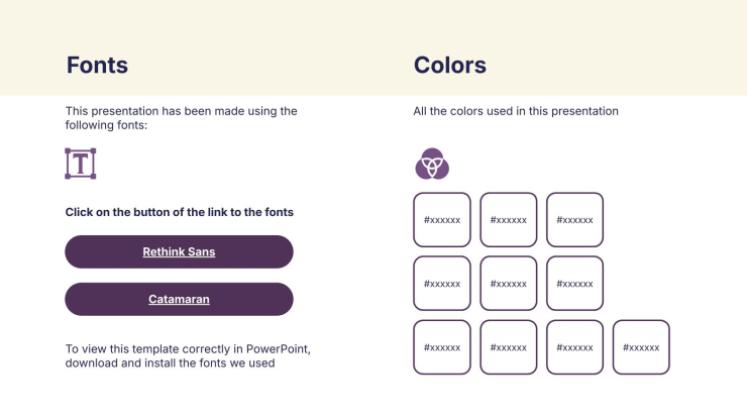Select the 'This presentation has been made' paragraph
The height and width of the screenshot is (420, 747).
pos(181,118)
